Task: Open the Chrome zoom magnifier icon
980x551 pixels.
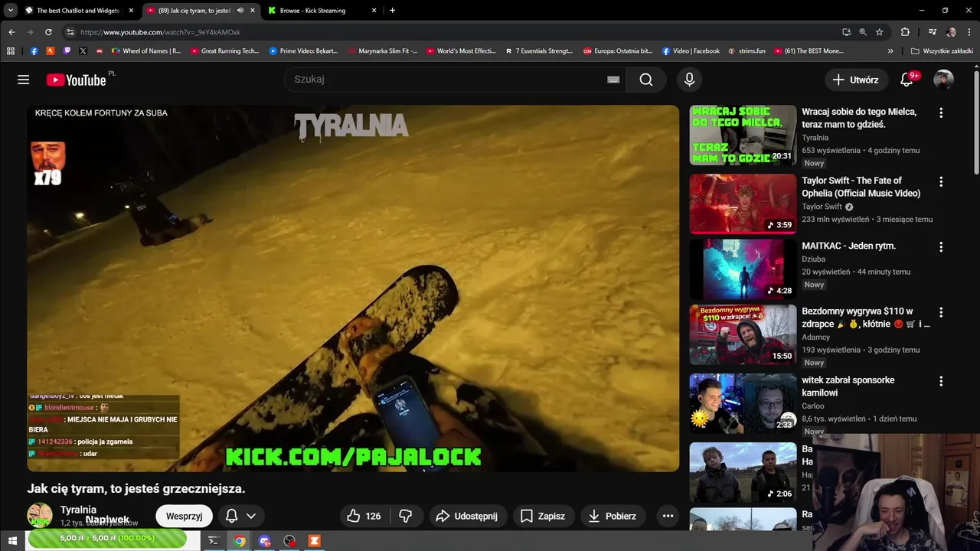Action: [x=863, y=32]
